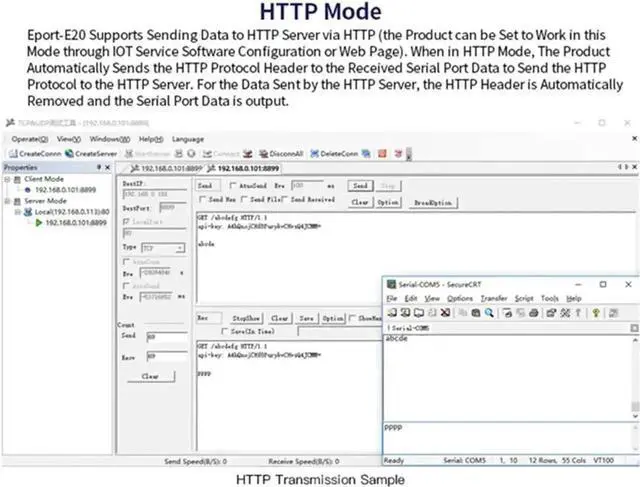The height and width of the screenshot is (487, 640).
Task: Collapse the Server Mode tree node
Action: [8, 201]
